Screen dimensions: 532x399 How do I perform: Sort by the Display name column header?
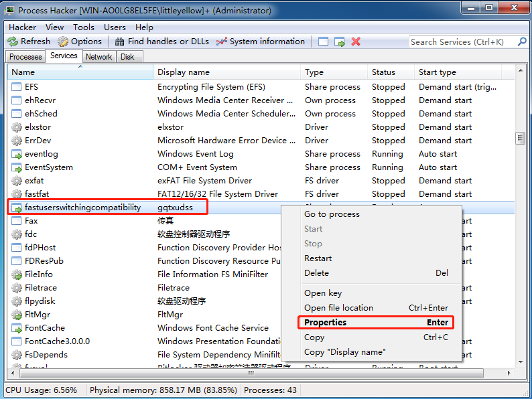[x=226, y=72]
